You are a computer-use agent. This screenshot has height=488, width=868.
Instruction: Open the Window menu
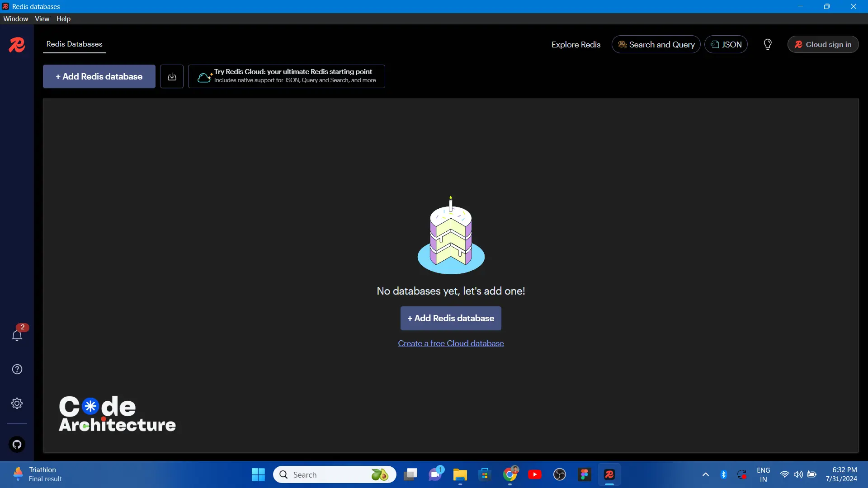(16, 19)
